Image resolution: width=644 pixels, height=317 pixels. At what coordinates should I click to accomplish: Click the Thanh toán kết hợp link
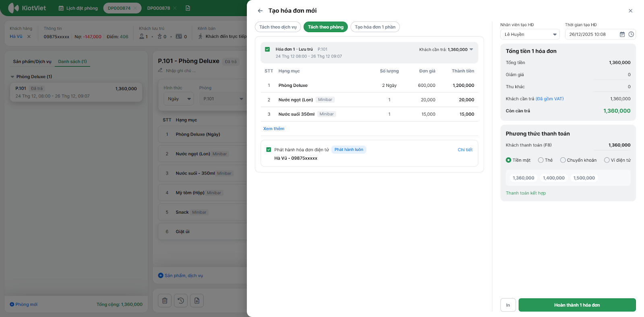coord(526,193)
